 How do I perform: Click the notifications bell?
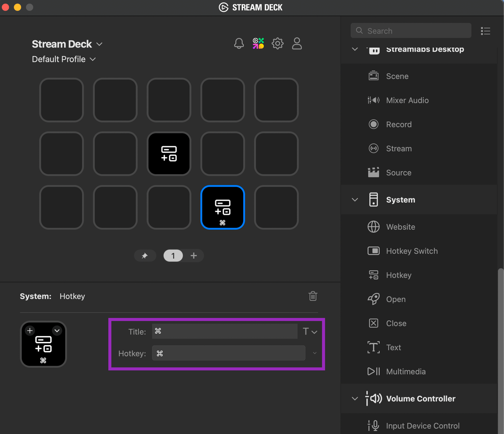pyautogui.click(x=238, y=43)
